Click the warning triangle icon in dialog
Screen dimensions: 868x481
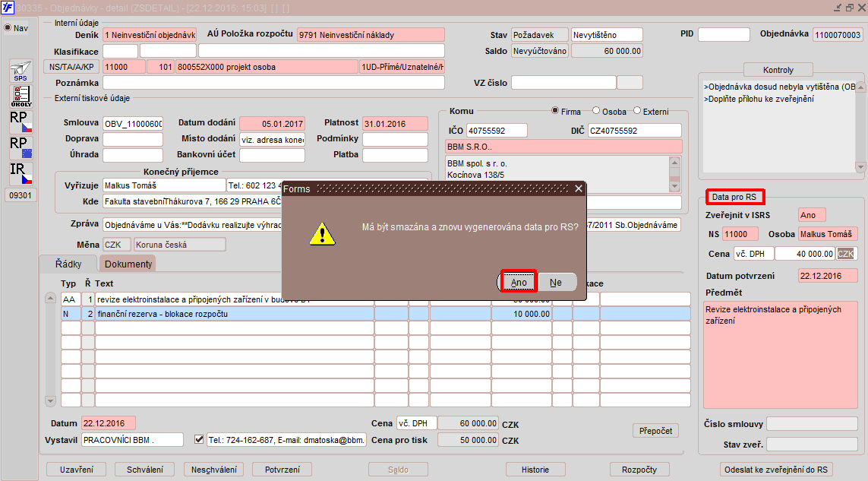point(322,234)
